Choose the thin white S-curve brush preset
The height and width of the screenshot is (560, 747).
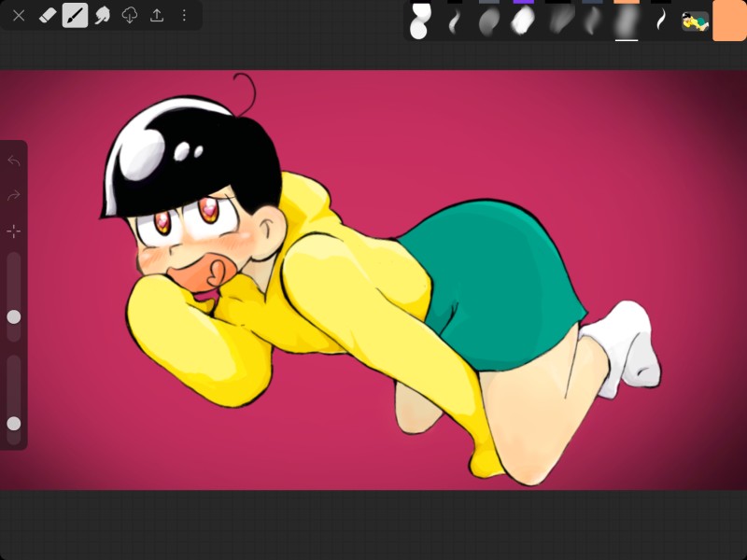pos(661,21)
